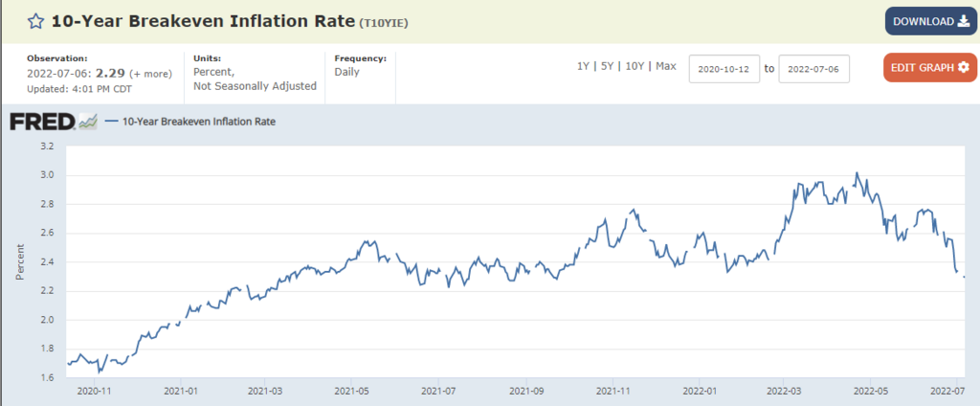Click the DOWNLOAD button
980x406 pixels.
coord(930,21)
